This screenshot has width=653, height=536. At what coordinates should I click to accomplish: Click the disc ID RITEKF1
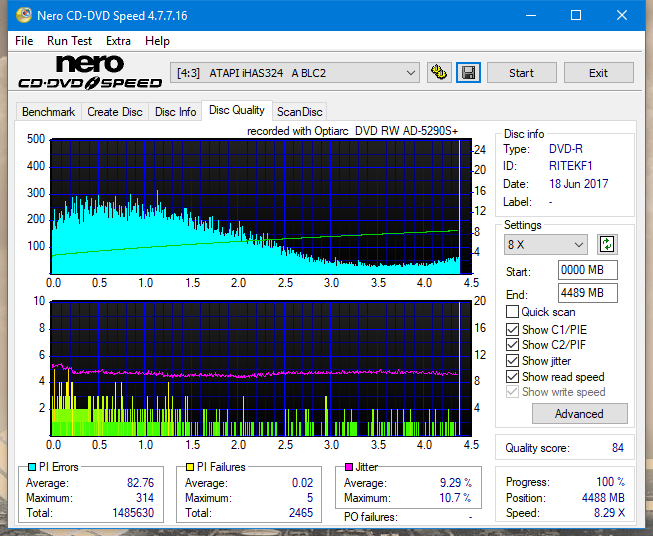[571, 166]
